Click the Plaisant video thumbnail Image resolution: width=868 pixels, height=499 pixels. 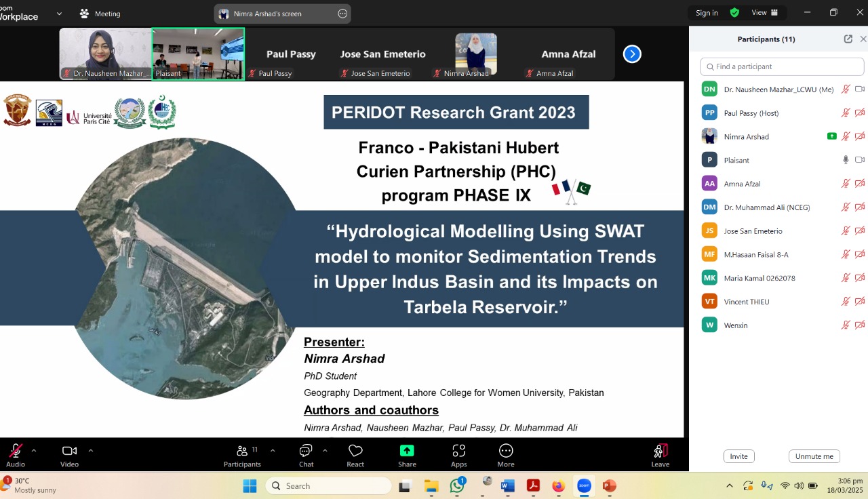[198, 54]
